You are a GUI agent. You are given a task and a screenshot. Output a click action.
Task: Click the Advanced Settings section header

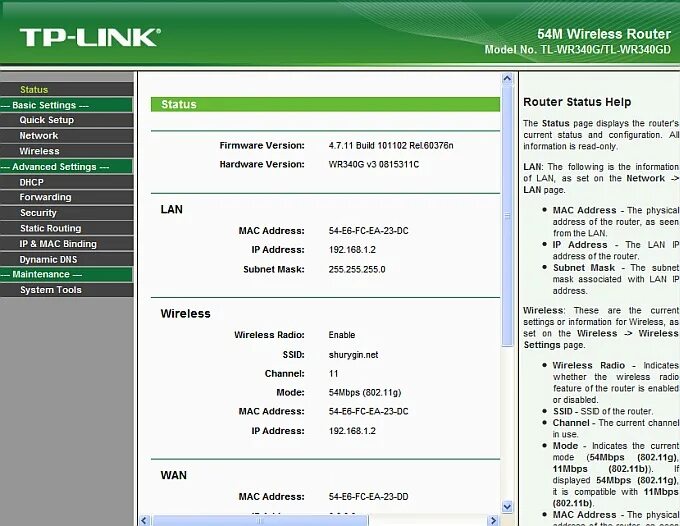[66, 167]
